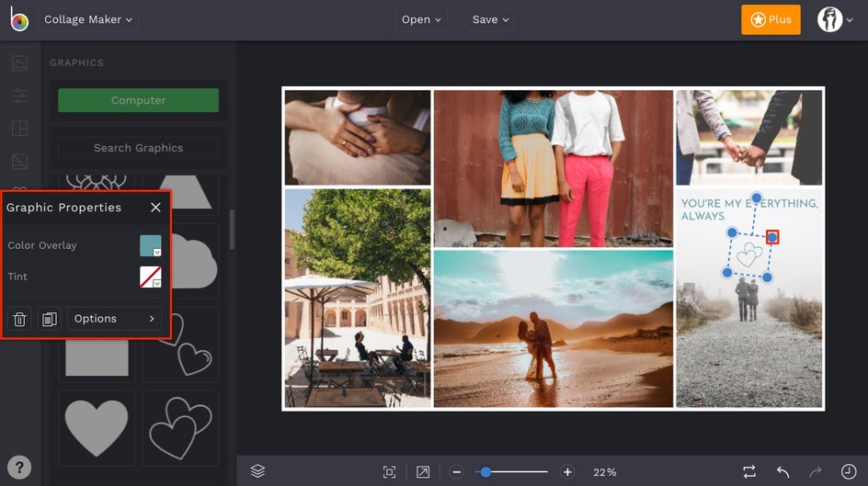Select the cloud graphic thumbnail
868x486 pixels.
[x=194, y=261]
